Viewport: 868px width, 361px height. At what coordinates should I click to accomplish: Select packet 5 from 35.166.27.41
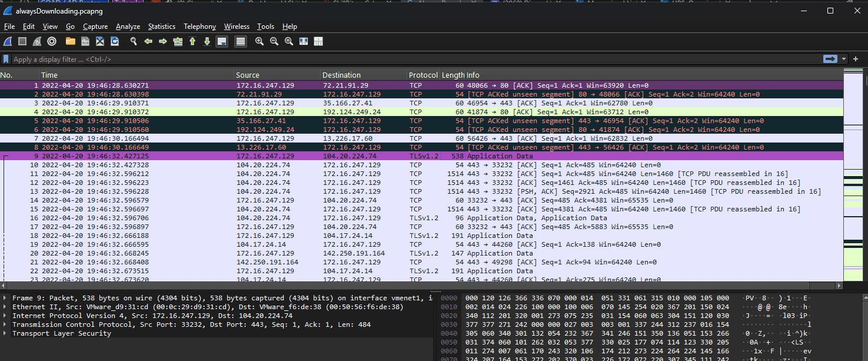421,121
